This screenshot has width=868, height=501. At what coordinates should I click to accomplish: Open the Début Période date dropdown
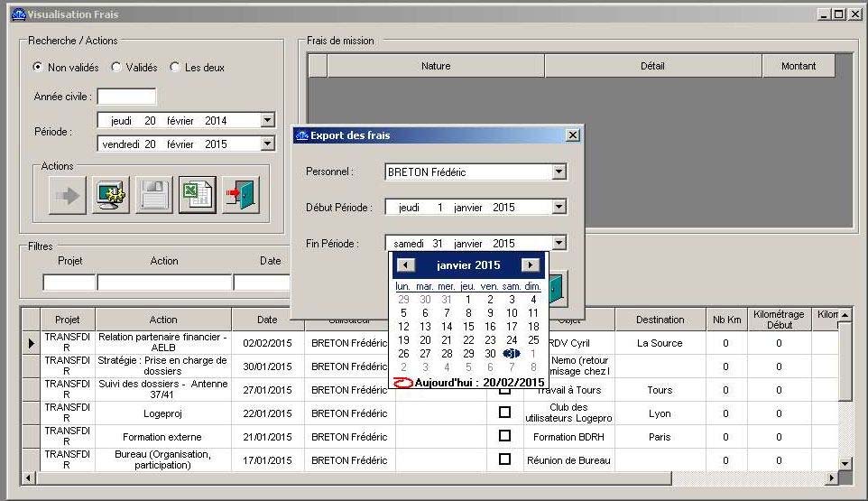point(559,208)
